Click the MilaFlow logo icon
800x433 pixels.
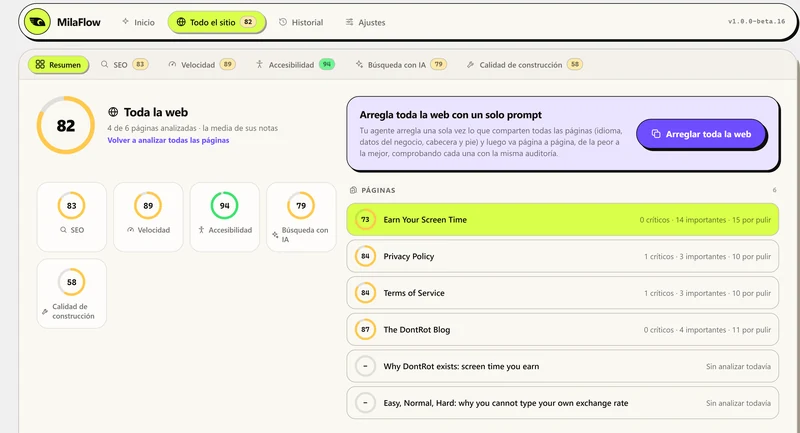37,22
